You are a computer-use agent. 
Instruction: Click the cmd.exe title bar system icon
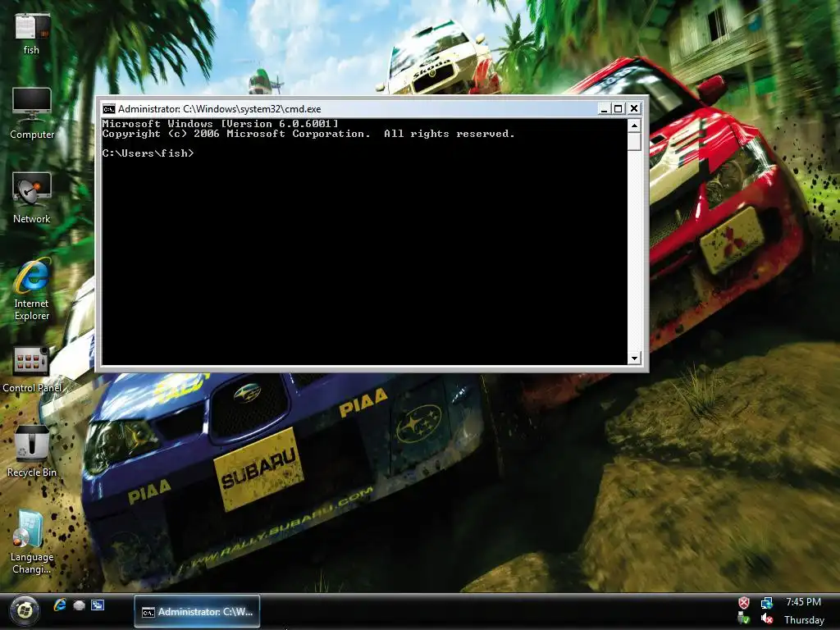109,109
